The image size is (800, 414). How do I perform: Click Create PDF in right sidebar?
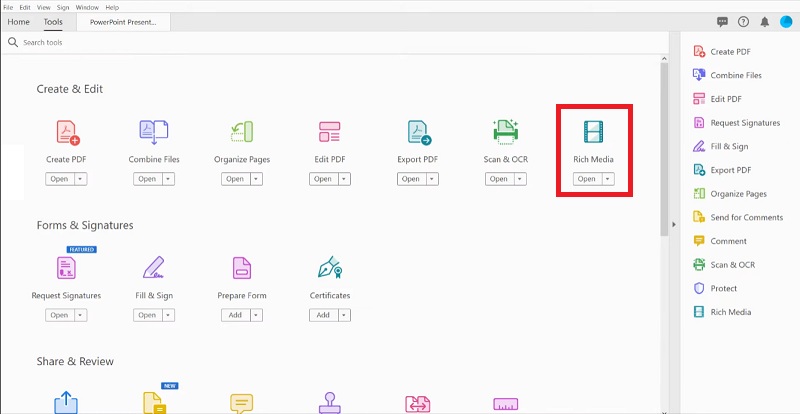(x=721, y=52)
